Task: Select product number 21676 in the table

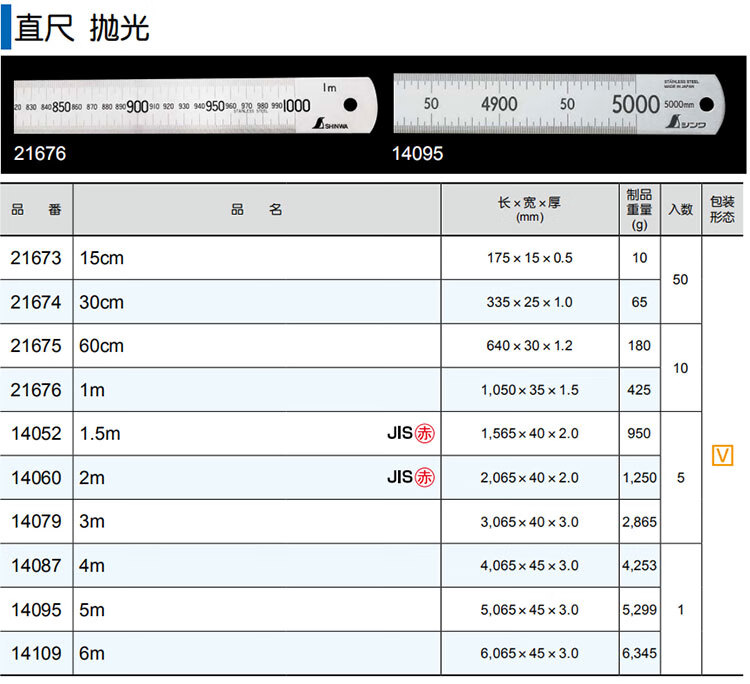Action: pyautogui.click(x=36, y=390)
